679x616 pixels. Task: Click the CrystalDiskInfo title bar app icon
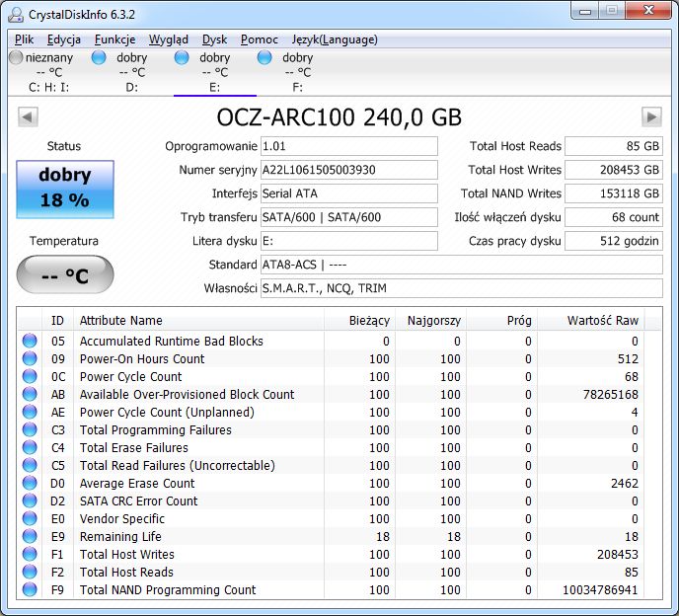(16, 14)
